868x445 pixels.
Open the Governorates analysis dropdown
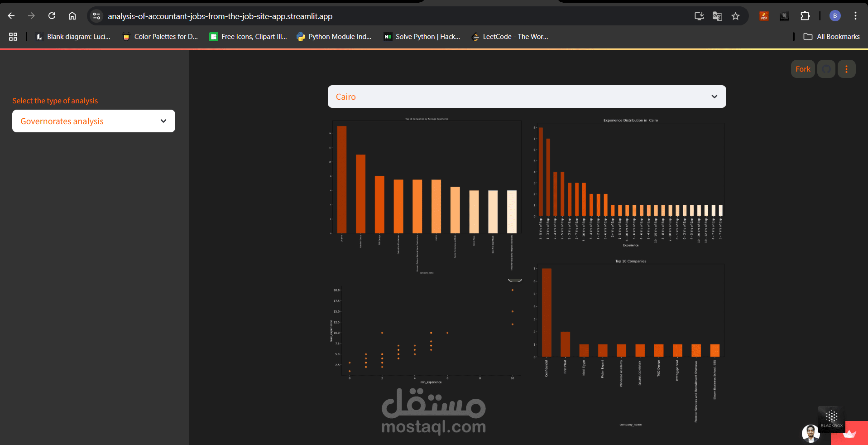click(94, 121)
